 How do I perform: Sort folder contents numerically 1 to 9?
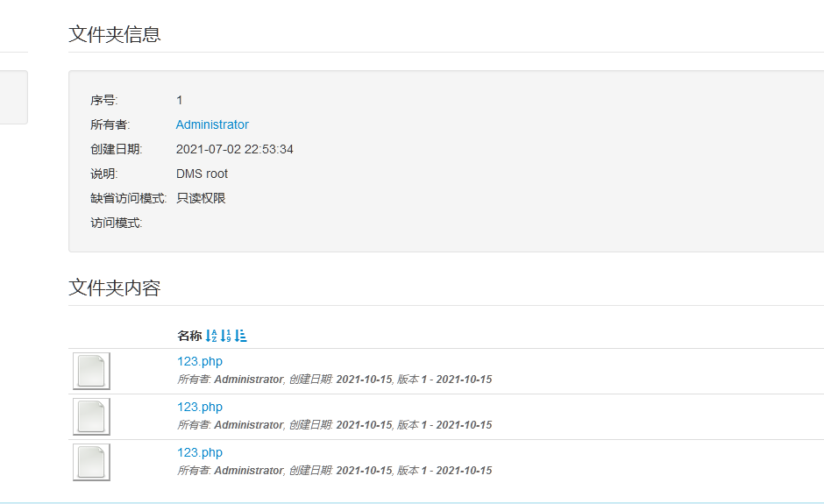pyautogui.click(x=225, y=336)
